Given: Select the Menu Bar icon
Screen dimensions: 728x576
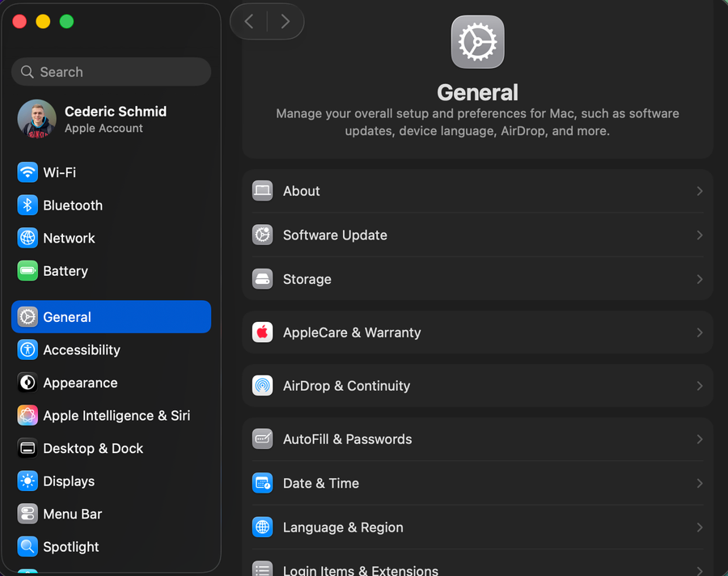Looking at the screenshot, I should point(28,515).
